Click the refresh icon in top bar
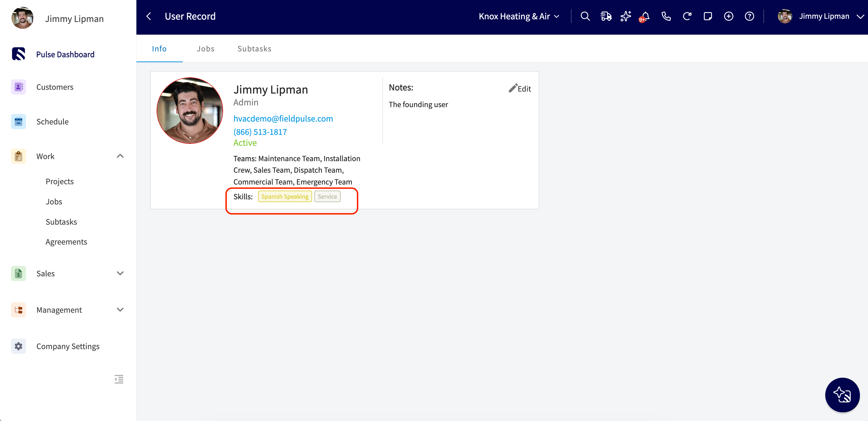Viewport: 868px width, 421px height. [x=687, y=16]
